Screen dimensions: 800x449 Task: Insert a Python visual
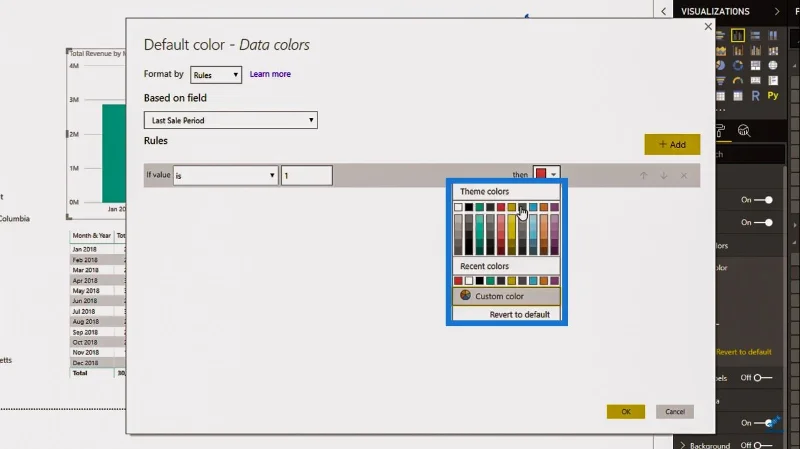tap(773, 95)
